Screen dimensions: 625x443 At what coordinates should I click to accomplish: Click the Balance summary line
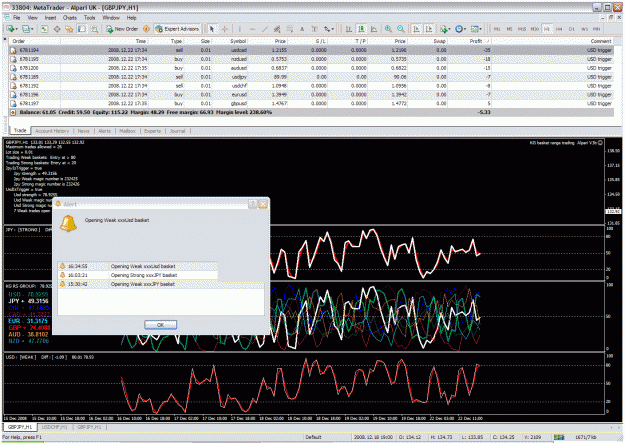(x=311, y=112)
